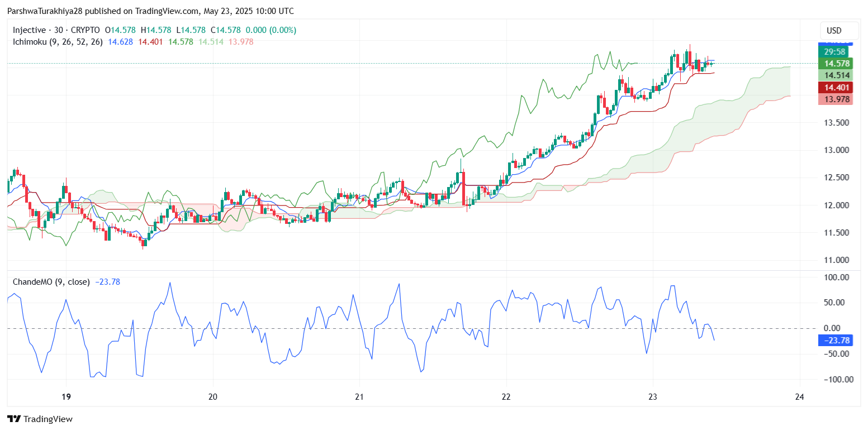
Task: Click the TradingView logo icon
Action: pos(14,419)
